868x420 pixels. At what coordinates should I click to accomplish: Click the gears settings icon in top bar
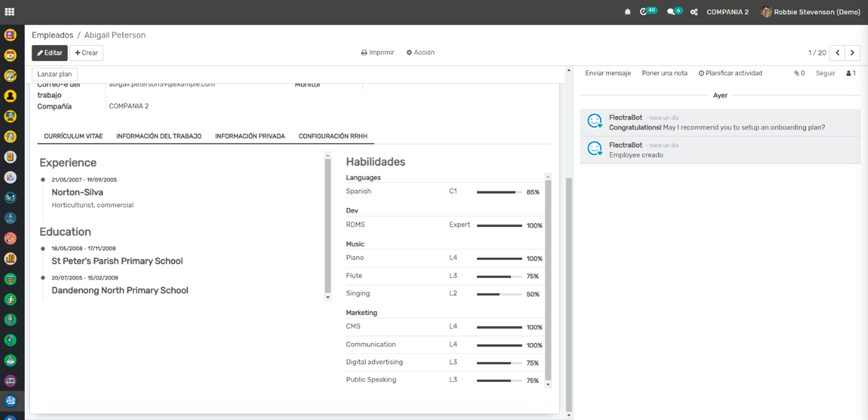tap(694, 12)
